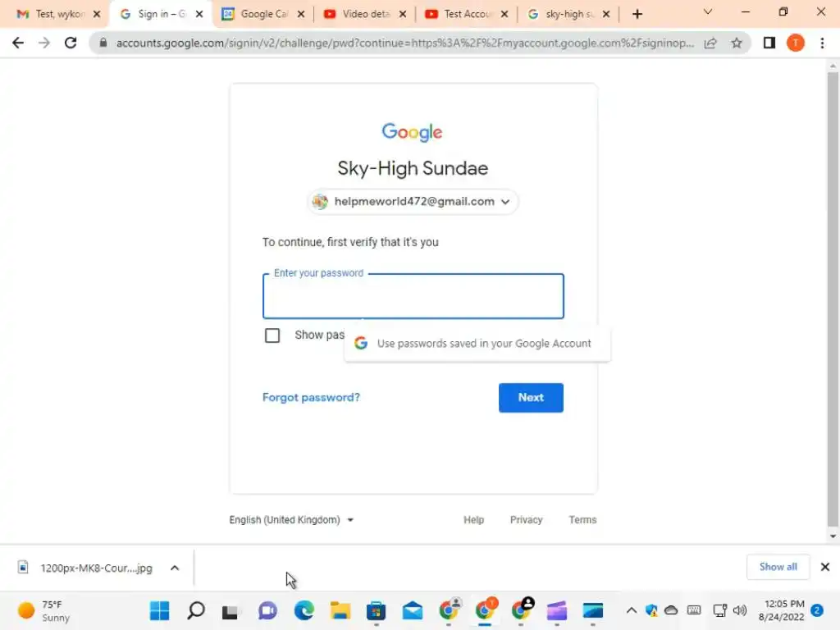The height and width of the screenshot is (630, 840).
Task: Open the orange profile avatar icon
Action: pos(796,43)
